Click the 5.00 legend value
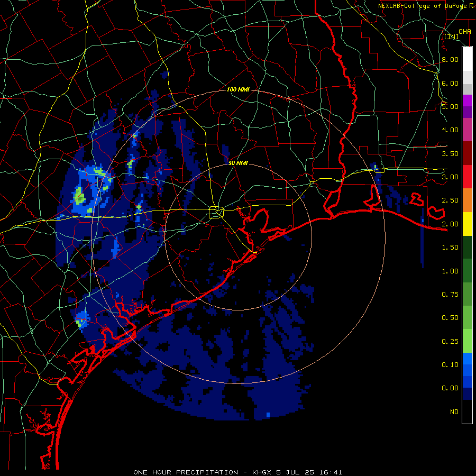 tap(450, 106)
